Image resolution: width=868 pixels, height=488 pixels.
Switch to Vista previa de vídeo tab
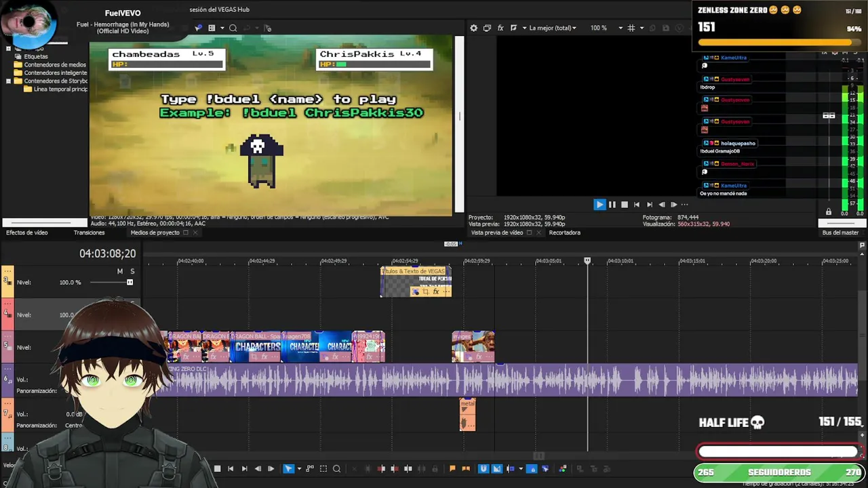tap(497, 232)
